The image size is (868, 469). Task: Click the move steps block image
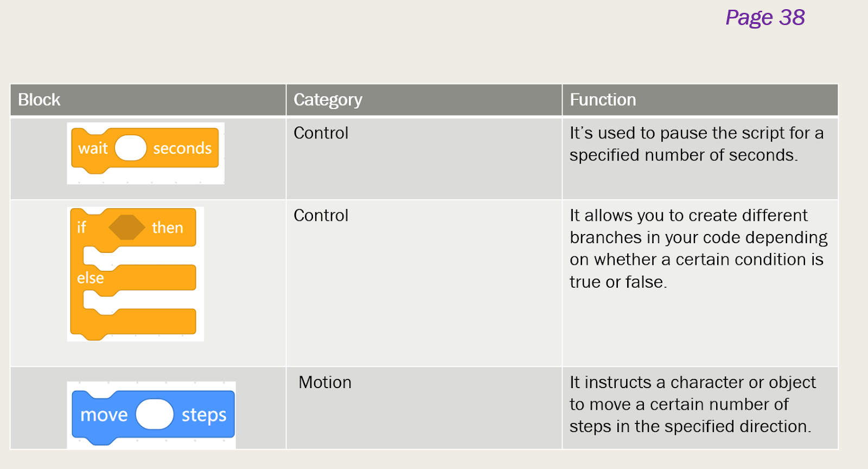[151, 415]
